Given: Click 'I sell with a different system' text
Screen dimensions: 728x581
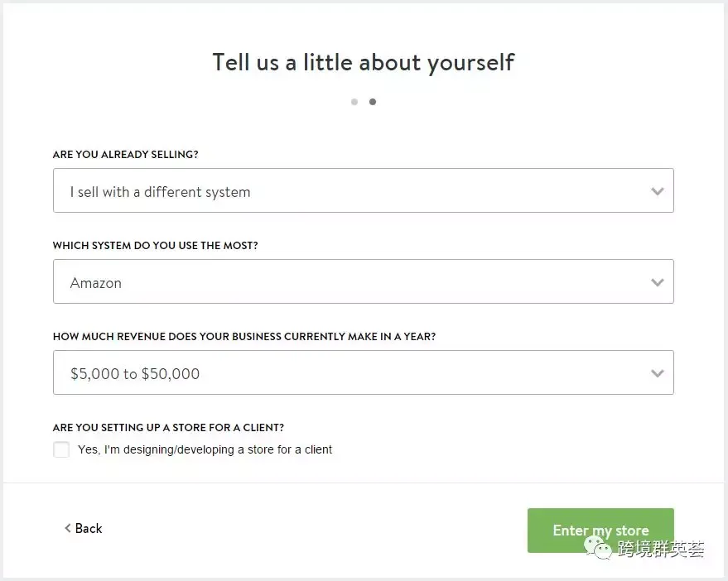Looking at the screenshot, I should [x=160, y=192].
